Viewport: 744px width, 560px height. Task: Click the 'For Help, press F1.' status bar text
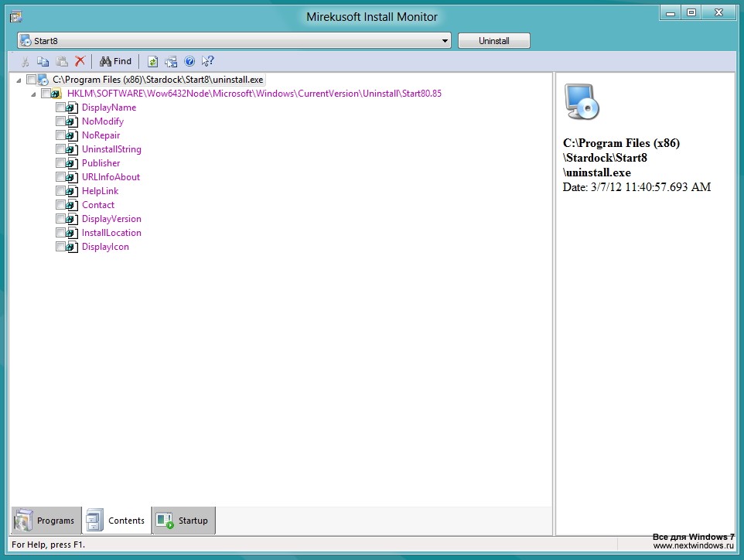49,545
